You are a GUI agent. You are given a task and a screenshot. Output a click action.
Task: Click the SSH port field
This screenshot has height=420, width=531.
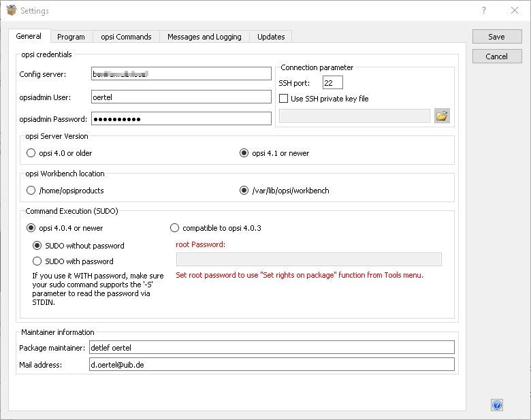(332, 82)
